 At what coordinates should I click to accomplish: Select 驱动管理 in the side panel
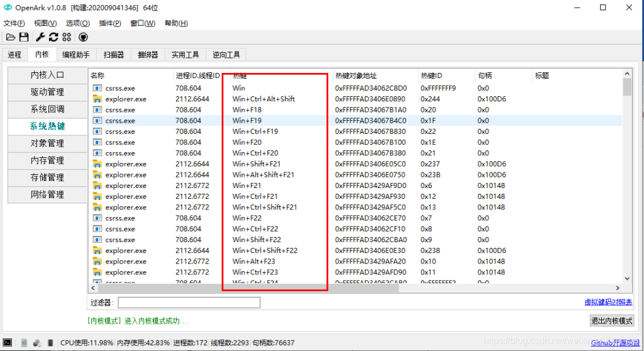[47, 92]
